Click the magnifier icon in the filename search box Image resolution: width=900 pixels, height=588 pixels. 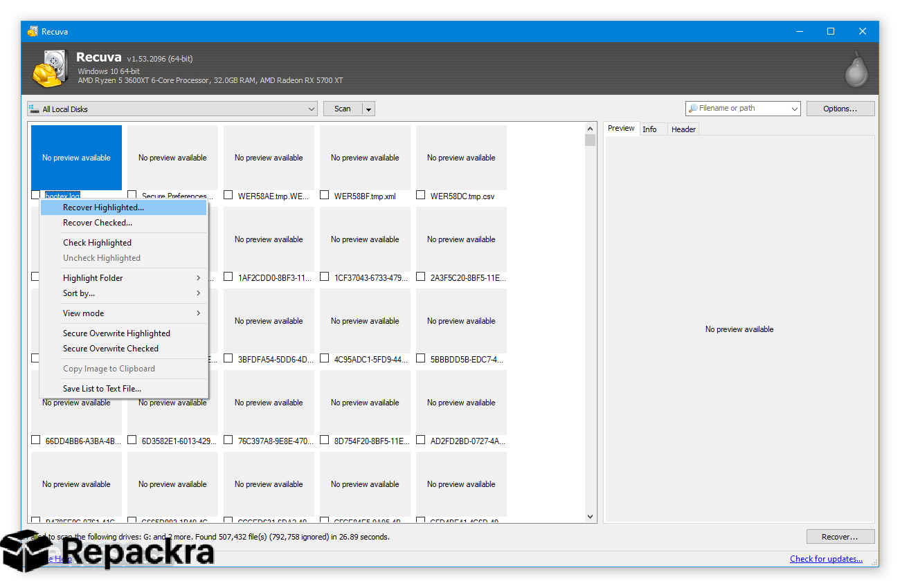point(692,109)
